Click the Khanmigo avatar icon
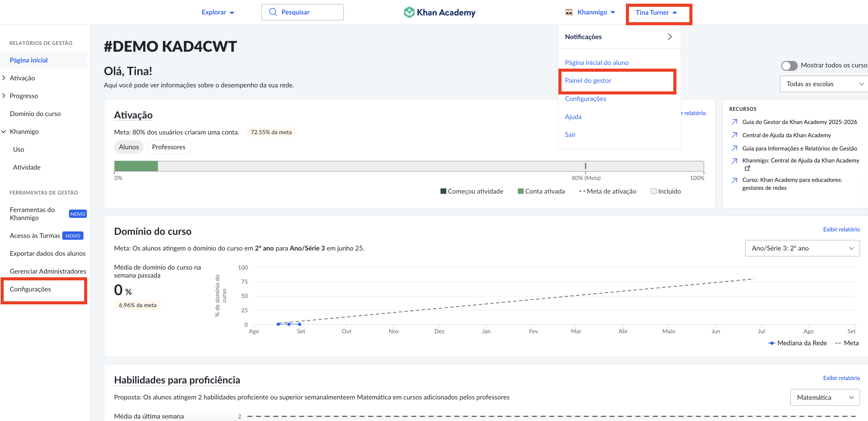This screenshot has height=421, width=868. click(x=569, y=12)
